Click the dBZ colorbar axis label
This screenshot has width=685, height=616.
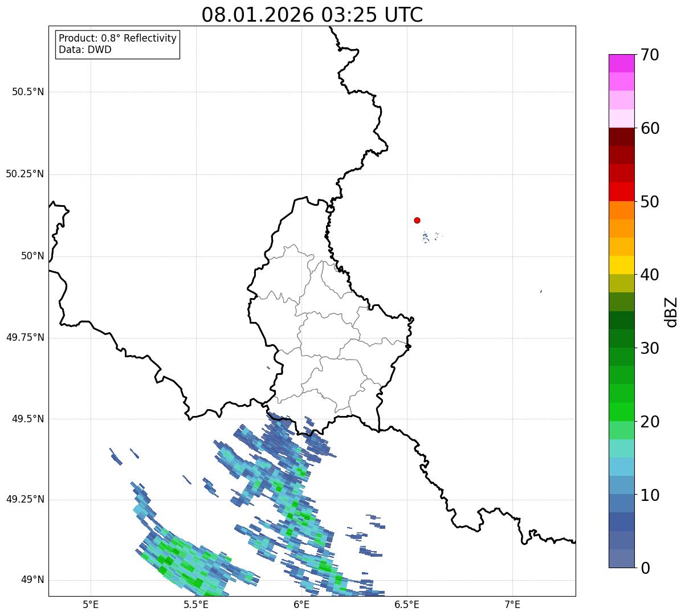pyautogui.click(x=671, y=311)
